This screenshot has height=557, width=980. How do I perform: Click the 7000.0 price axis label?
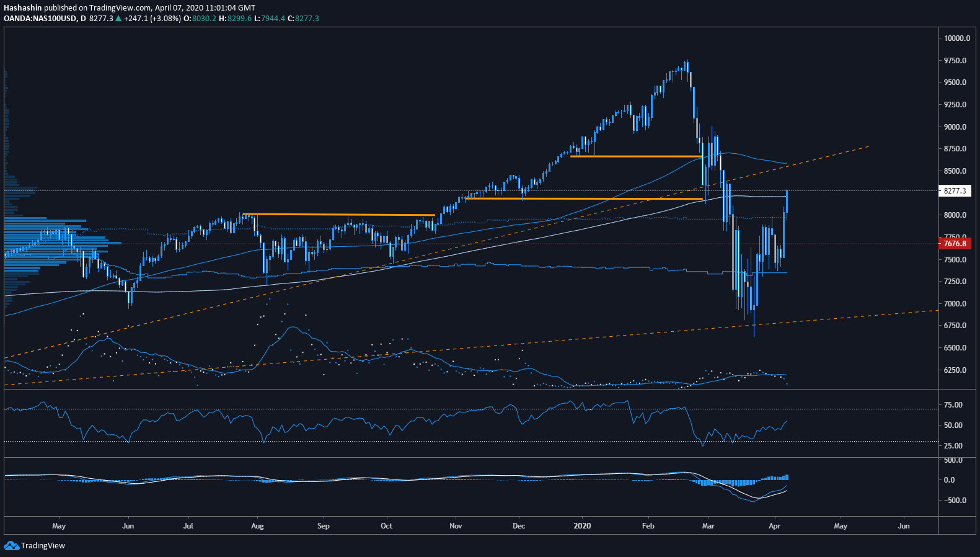[x=955, y=304]
